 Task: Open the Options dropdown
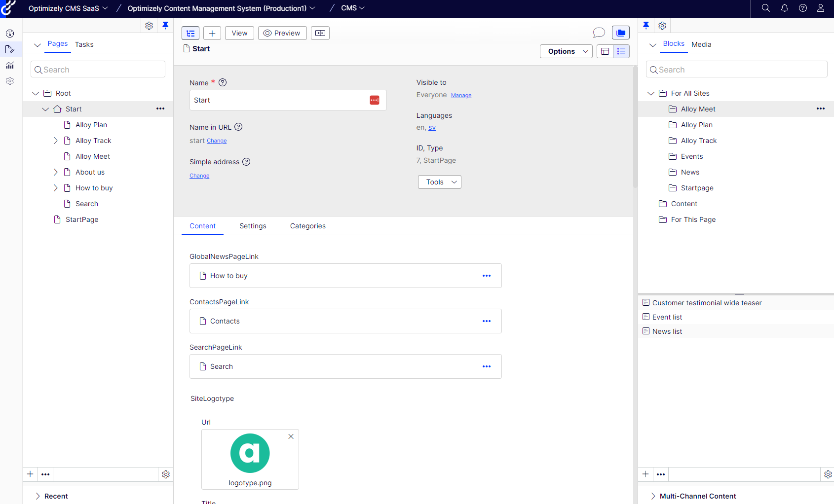[x=566, y=51]
